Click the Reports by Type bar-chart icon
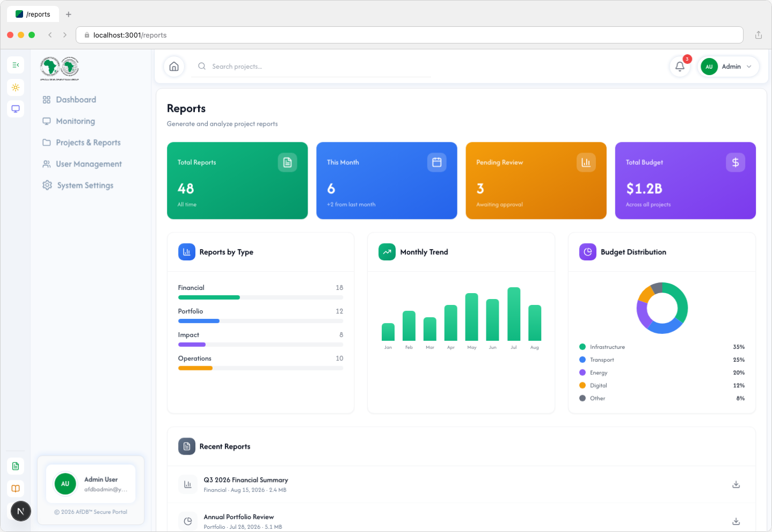Viewport: 772px width, 532px height. coord(187,252)
